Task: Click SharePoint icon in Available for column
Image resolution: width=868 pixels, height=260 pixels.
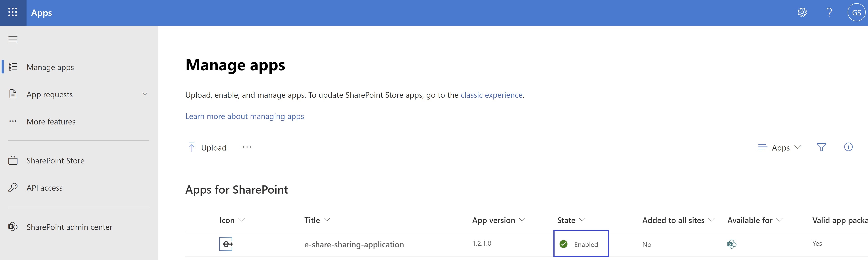Action: click(731, 244)
